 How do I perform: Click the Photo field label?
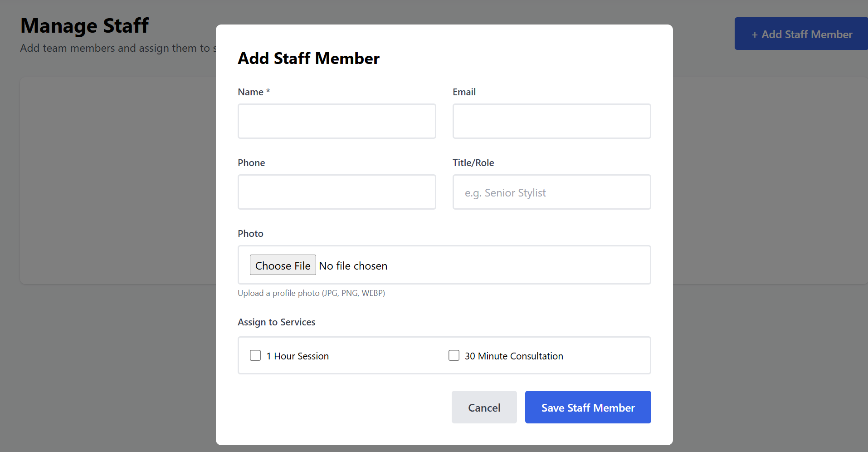tap(250, 234)
